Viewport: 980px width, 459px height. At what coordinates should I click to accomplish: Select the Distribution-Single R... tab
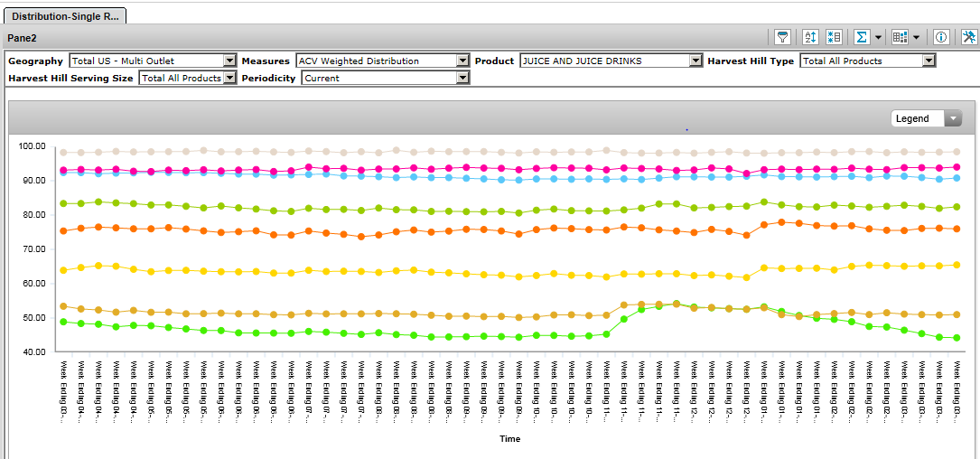click(63, 15)
